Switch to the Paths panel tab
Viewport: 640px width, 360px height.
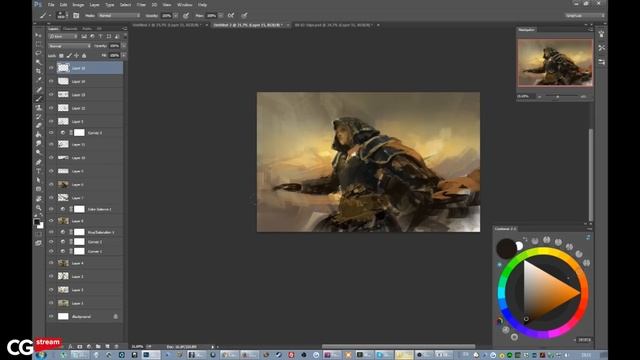tap(87, 29)
